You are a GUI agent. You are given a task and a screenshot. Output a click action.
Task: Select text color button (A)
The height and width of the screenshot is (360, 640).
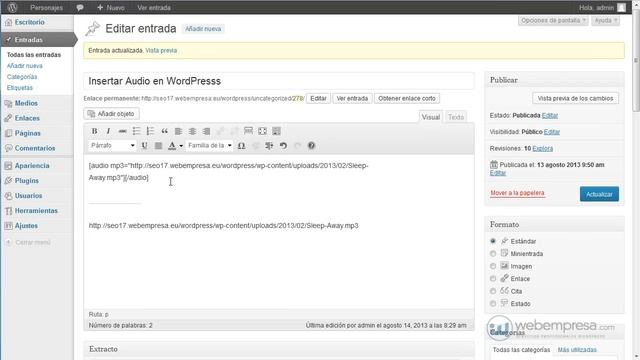172,146
